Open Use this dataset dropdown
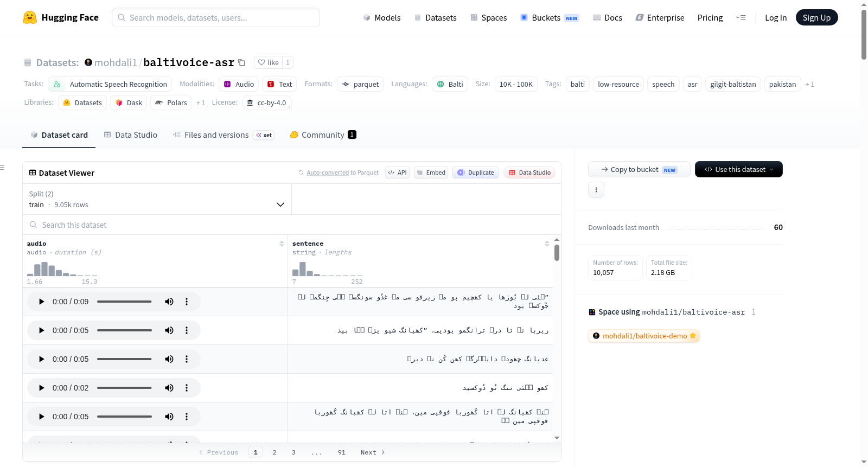The image size is (868, 467). [x=739, y=169]
